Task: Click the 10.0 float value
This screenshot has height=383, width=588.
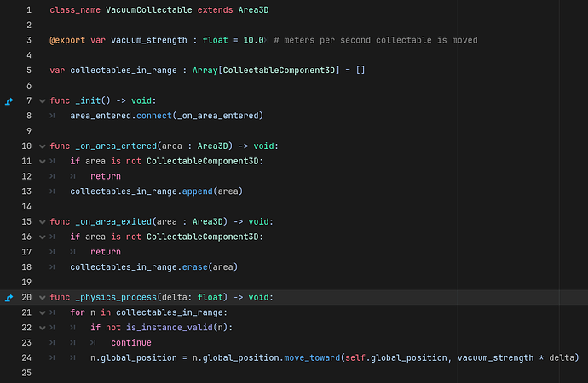Action: pyautogui.click(x=253, y=40)
